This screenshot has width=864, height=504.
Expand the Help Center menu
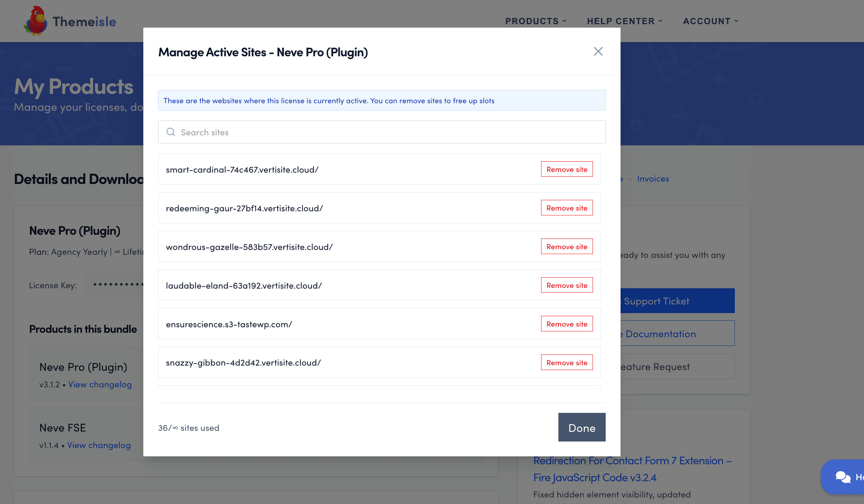[x=624, y=21]
